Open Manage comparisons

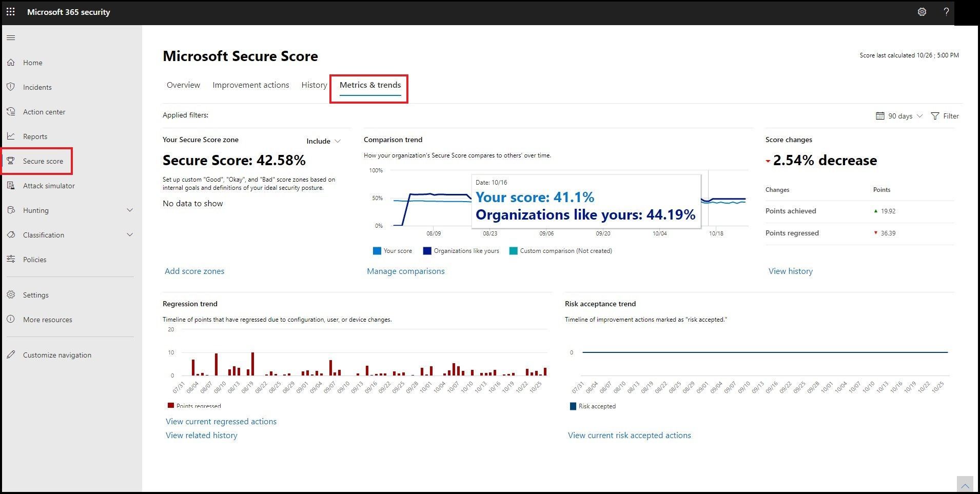pos(405,271)
